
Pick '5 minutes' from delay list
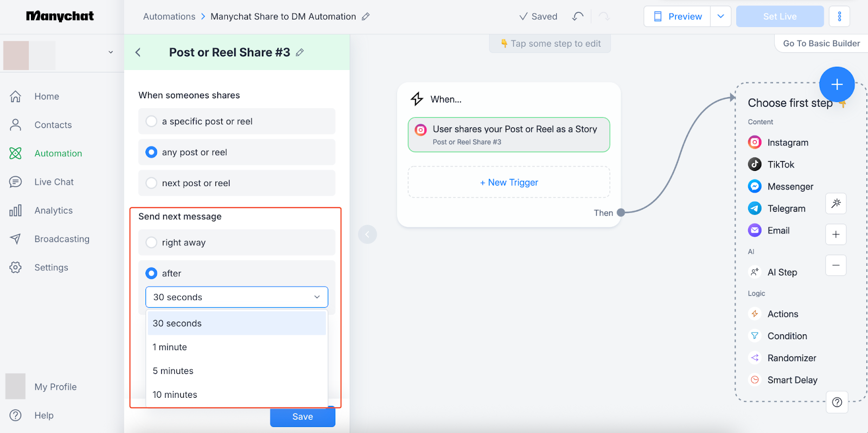coord(173,371)
